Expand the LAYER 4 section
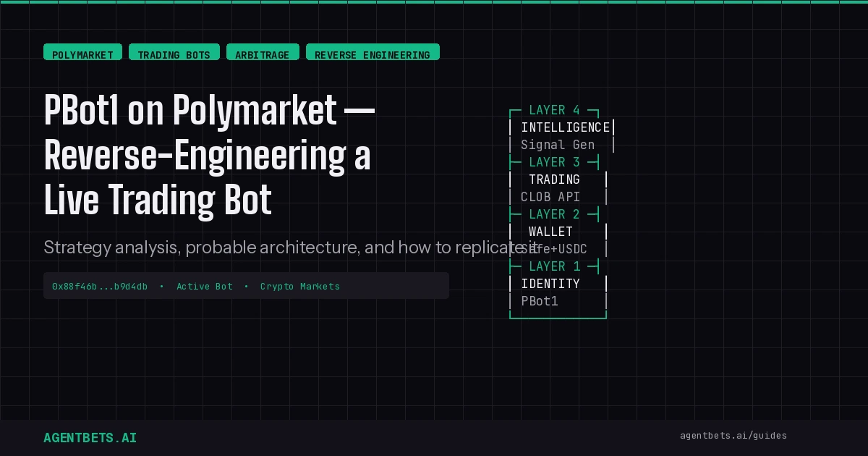Viewport: 868px width, 456px height. coord(554,110)
